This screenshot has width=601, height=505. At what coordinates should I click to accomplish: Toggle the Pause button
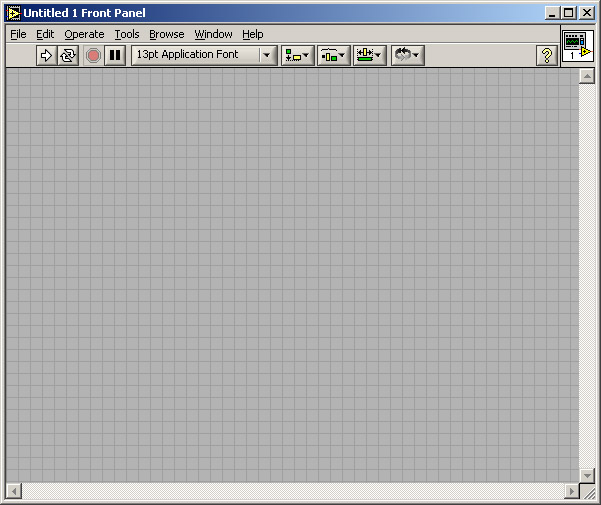(x=115, y=56)
